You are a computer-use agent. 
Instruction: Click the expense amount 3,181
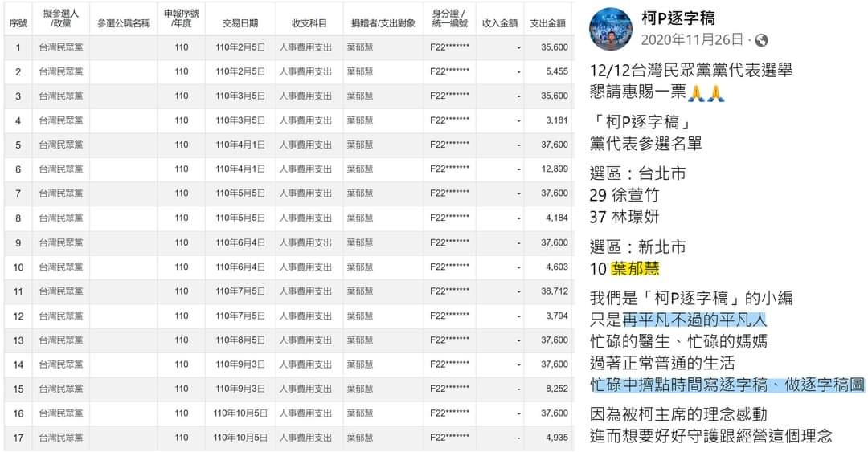tap(556, 120)
